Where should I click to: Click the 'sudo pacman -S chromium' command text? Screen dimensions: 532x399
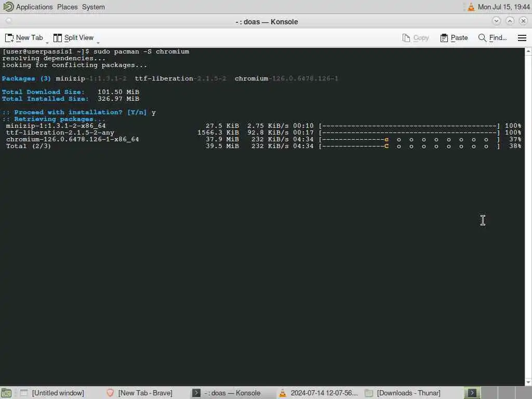[x=141, y=51]
